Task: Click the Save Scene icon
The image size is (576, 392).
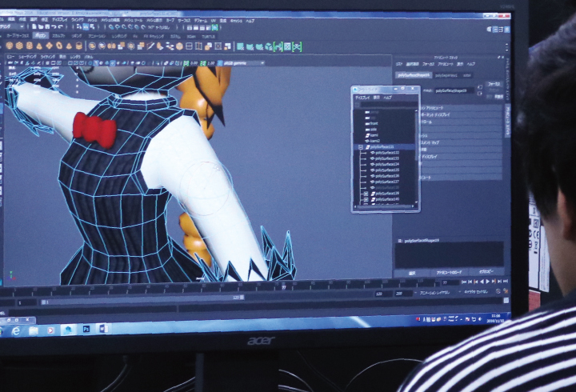Action: tap(47, 27)
